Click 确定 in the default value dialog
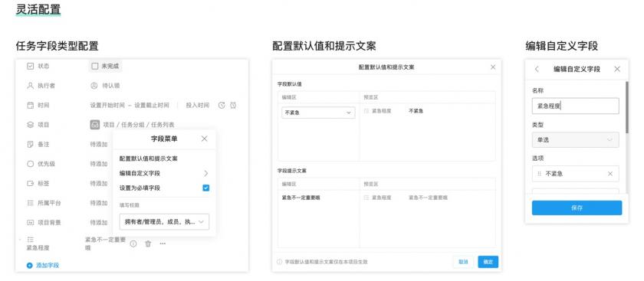 [488, 262]
